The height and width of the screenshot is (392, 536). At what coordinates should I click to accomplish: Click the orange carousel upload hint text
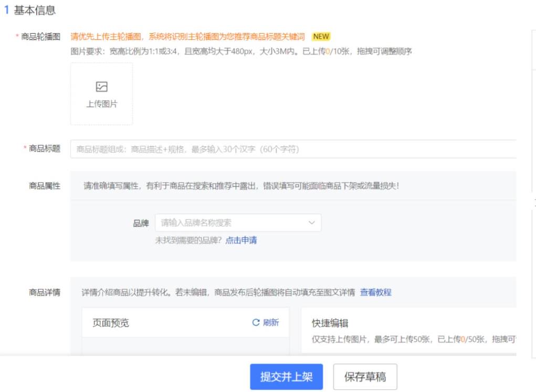click(x=187, y=37)
